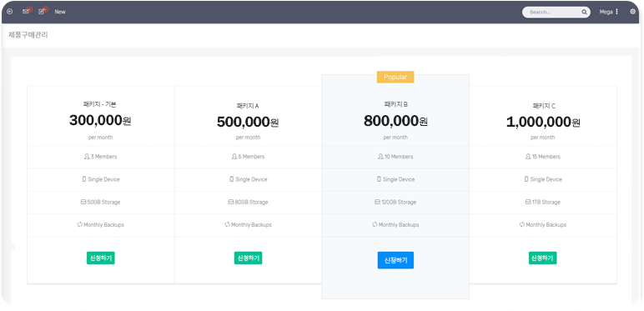Click the 제품구매관리 page title

click(28, 35)
